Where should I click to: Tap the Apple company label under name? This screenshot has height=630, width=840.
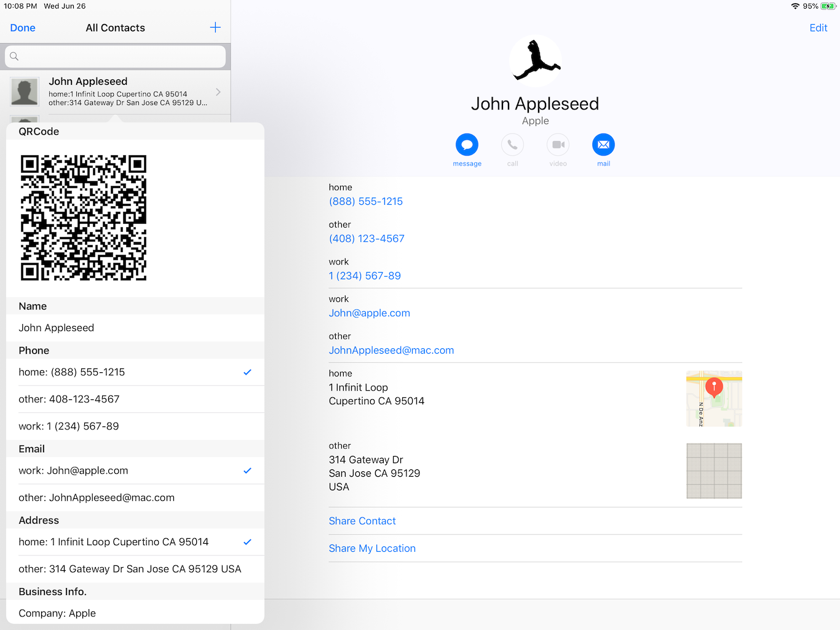coord(535,121)
